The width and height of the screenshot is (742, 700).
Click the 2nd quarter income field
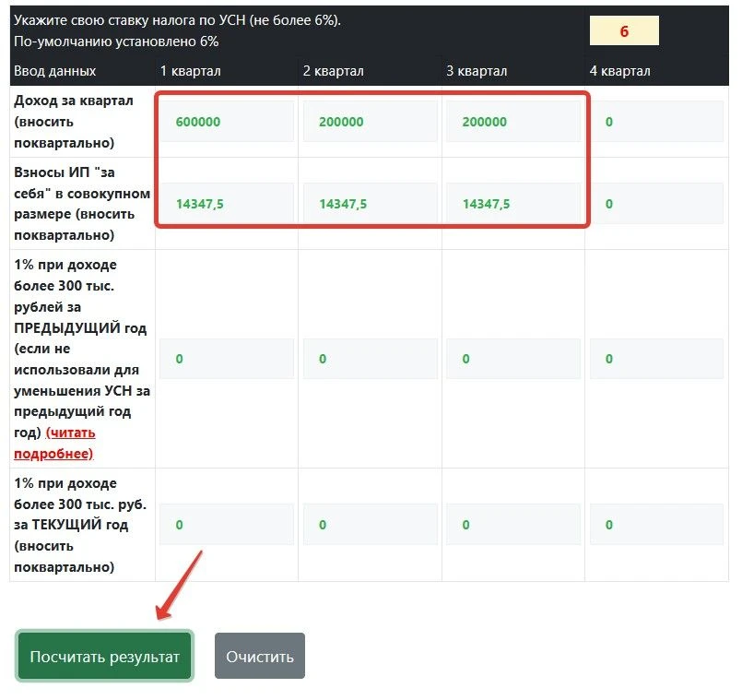click(x=370, y=121)
